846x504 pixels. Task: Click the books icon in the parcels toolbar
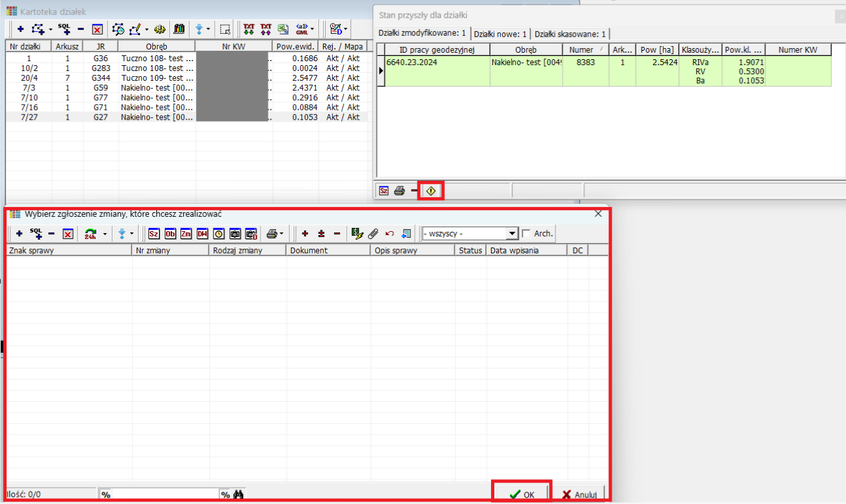click(179, 29)
